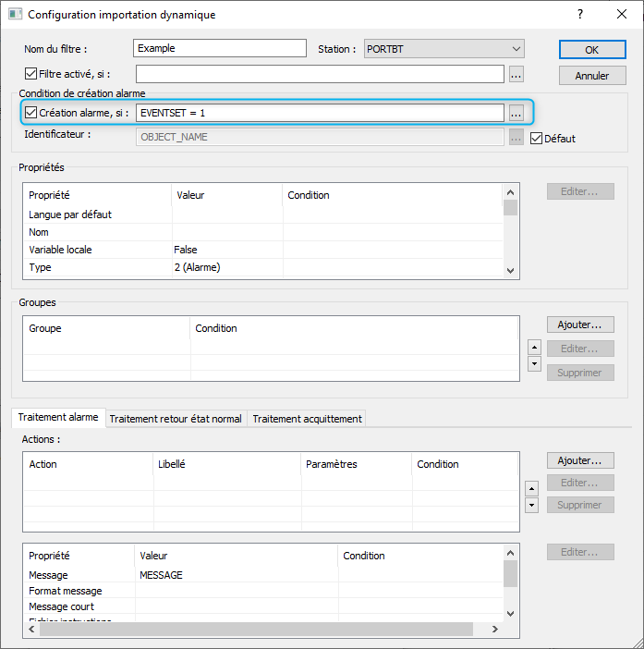Move action down with arrow button
644x649 pixels.
[x=532, y=505]
